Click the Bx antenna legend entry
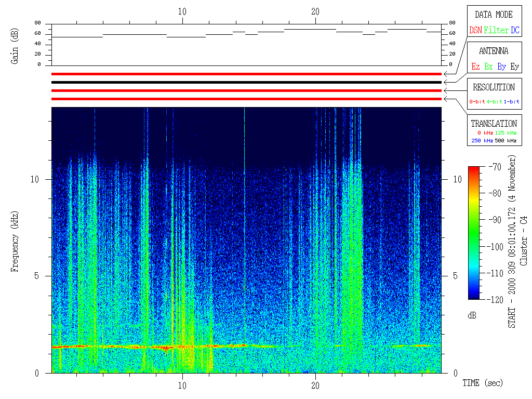 (x=488, y=67)
